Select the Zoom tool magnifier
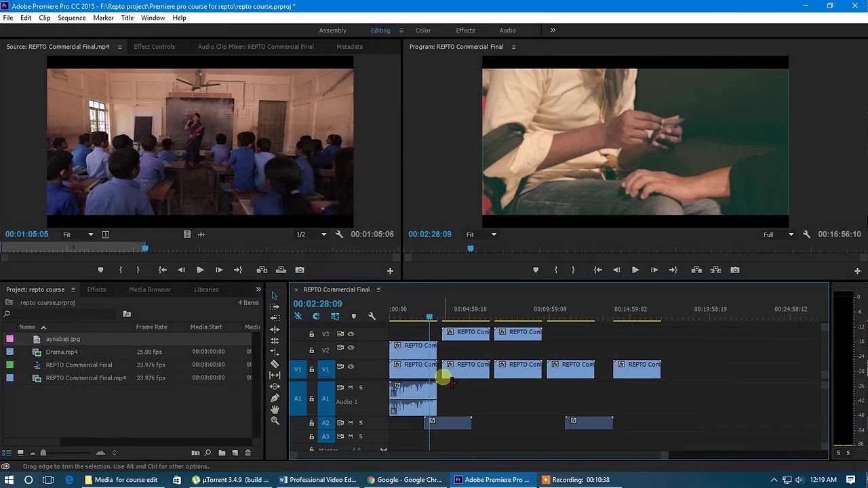Screen dimensions: 868x488 coord(275,421)
